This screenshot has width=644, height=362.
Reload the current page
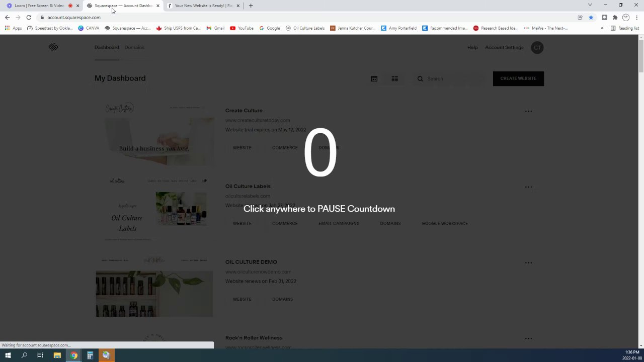click(29, 17)
